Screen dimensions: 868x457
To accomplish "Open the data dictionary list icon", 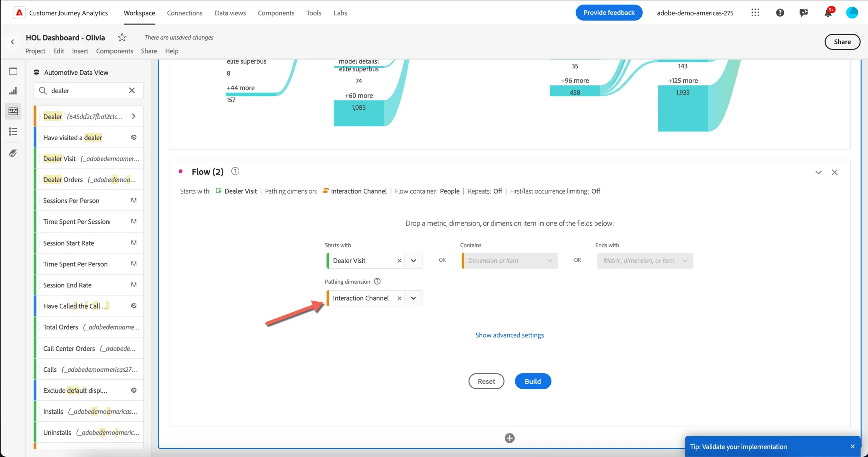I will pos(13,132).
